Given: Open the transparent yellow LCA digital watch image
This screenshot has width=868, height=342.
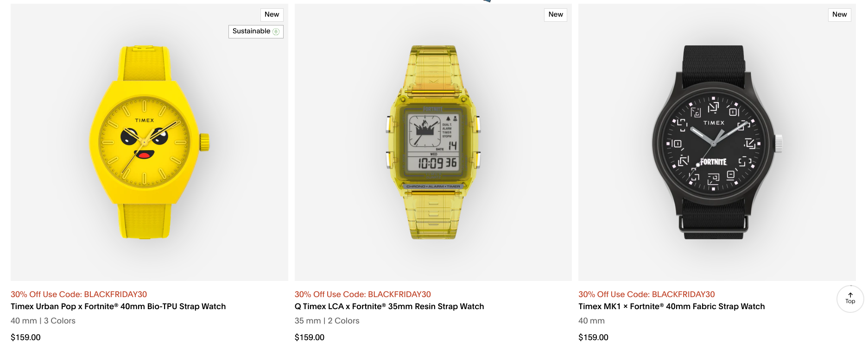Looking at the screenshot, I should 433,142.
